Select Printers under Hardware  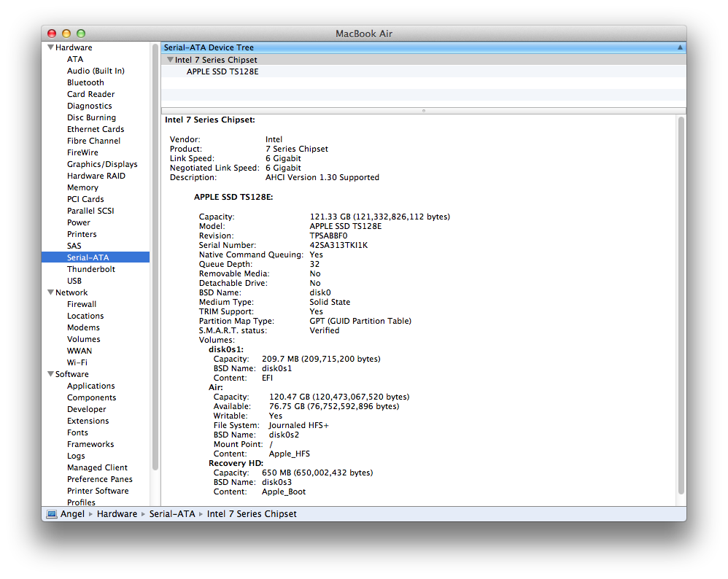[x=82, y=234]
